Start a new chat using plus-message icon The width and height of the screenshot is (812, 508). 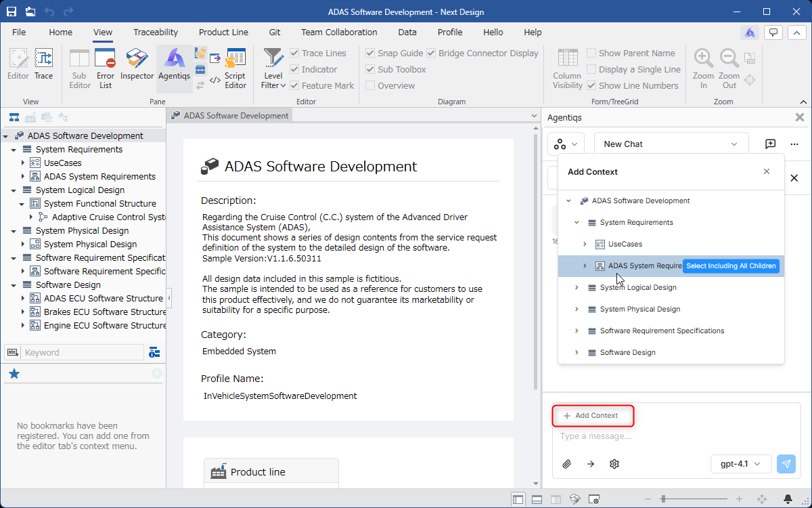click(770, 144)
